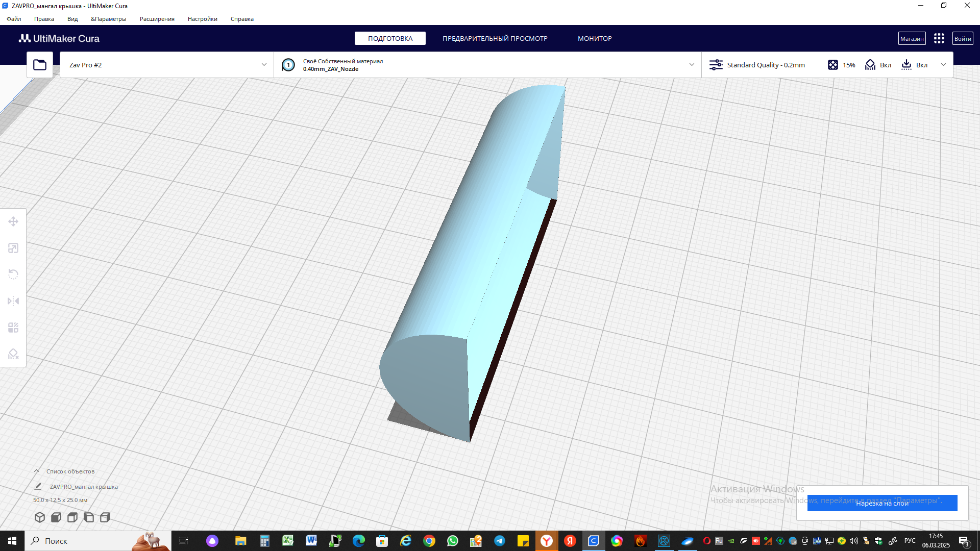Open the Расширения menu
Screen dimensions: 980x551
[x=157, y=19]
